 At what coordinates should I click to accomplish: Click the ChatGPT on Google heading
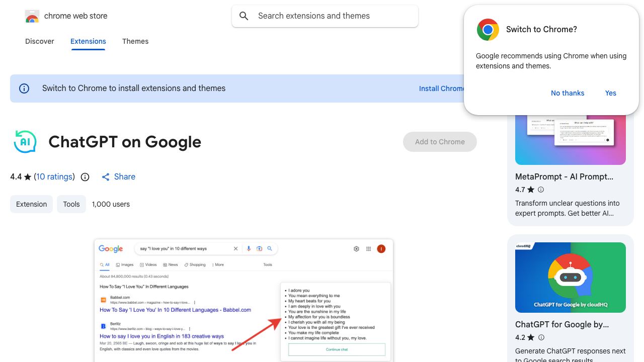coord(125,142)
